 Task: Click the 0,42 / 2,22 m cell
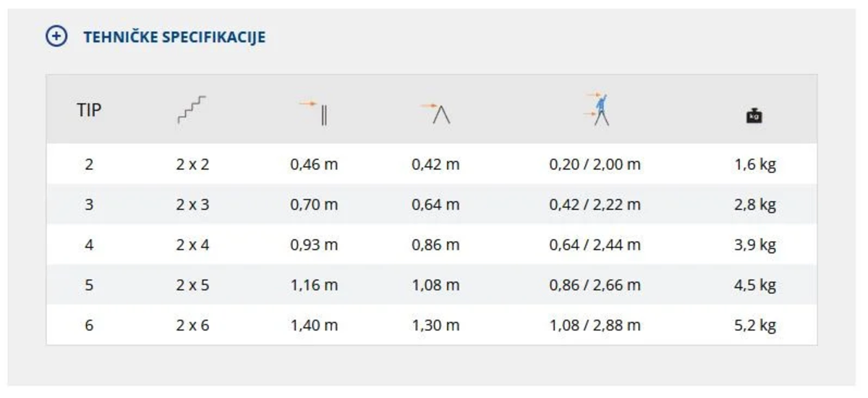click(x=595, y=205)
